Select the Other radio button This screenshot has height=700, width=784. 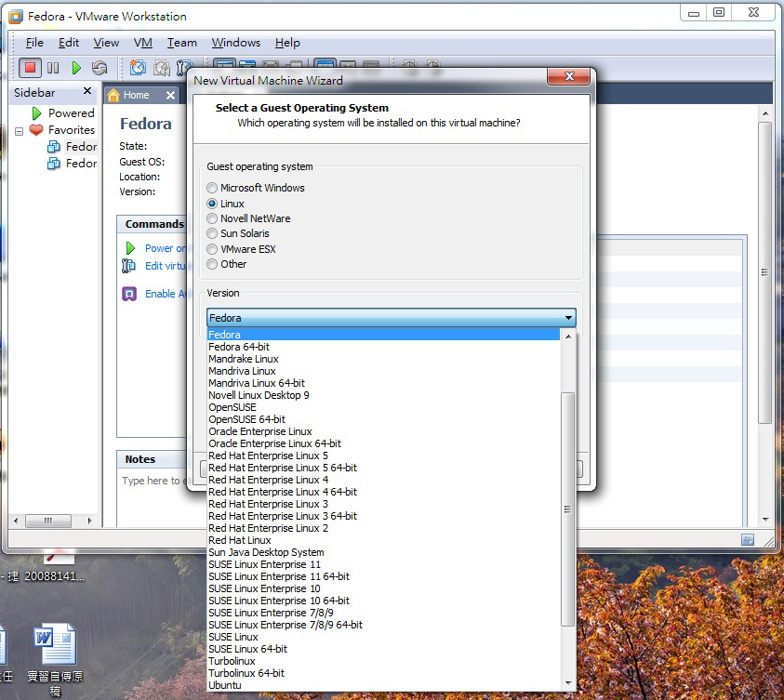point(212,264)
